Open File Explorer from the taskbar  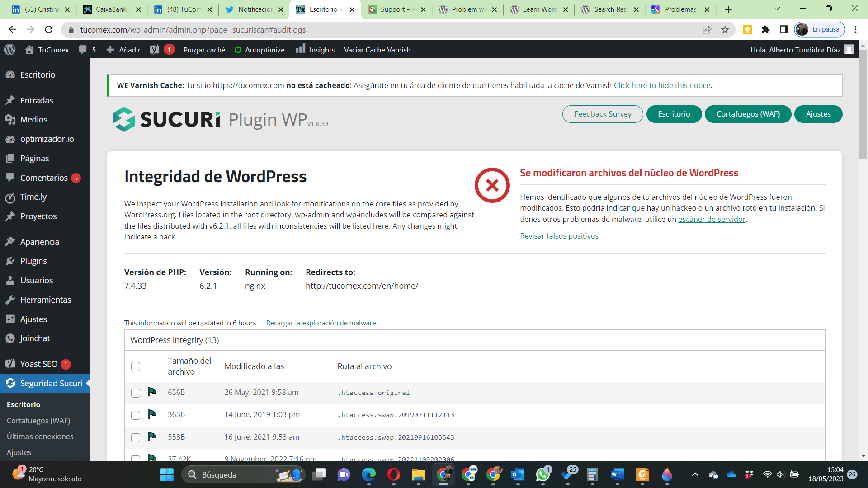pyautogui.click(x=419, y=474)
